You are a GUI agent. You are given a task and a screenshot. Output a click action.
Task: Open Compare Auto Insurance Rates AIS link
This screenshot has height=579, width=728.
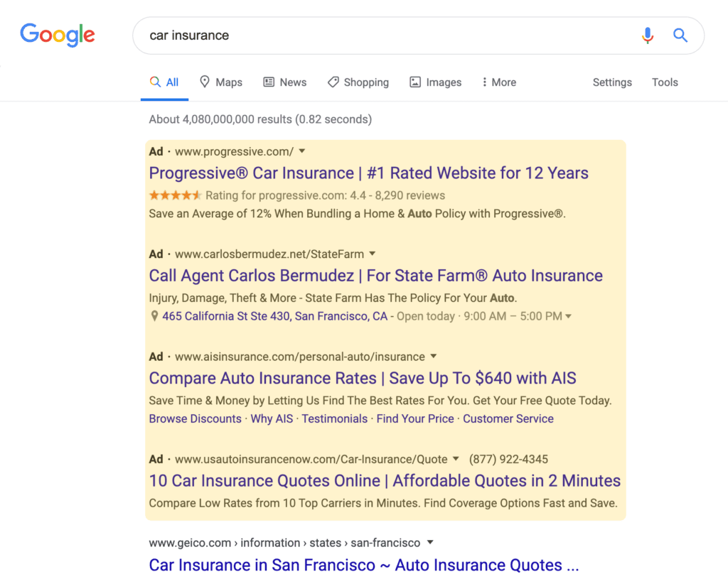point(363,378)
